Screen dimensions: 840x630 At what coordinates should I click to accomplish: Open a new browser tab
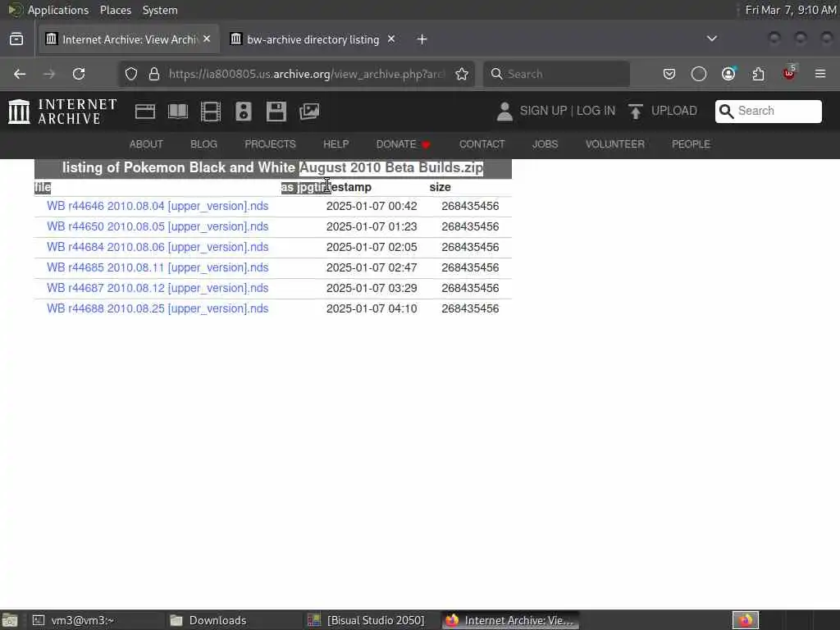coord(422,39)
